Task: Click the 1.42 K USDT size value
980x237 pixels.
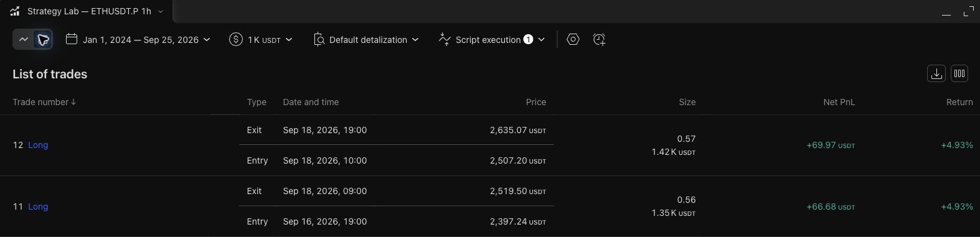Action: [674, 152]
